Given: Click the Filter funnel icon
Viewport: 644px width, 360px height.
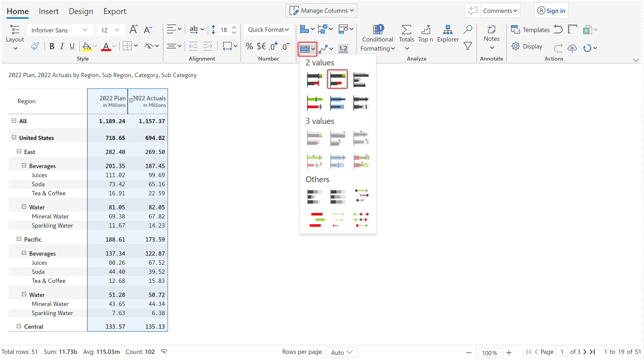Looking at the screenshot, I should tap(468, 46).
